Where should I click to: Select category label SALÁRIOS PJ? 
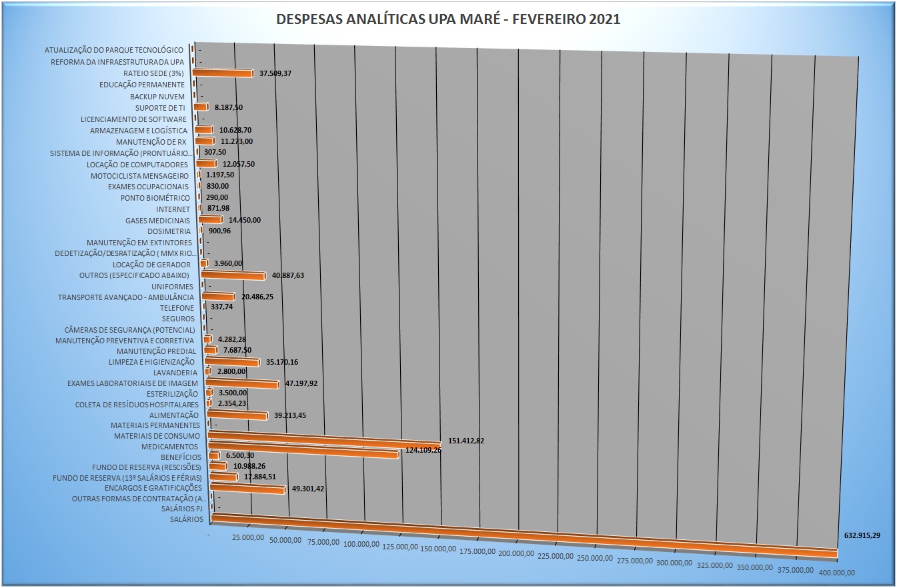pos(182,509)
